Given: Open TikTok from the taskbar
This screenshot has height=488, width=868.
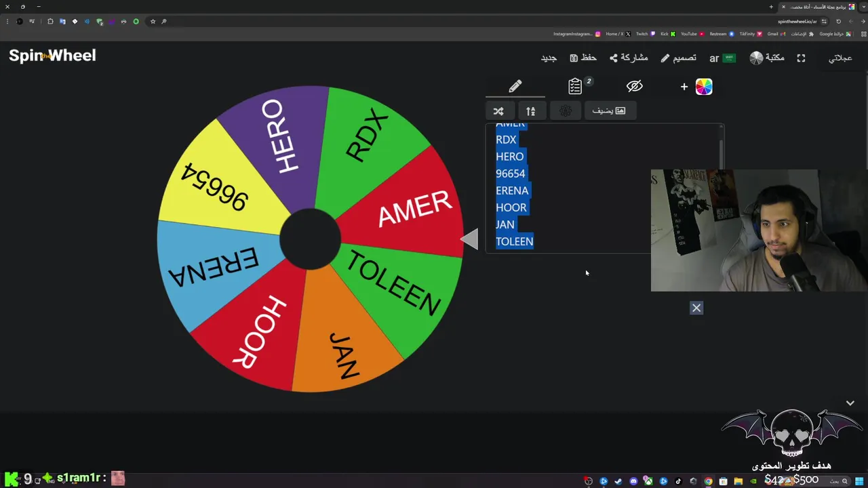Looking at the screenshot, I should 678,481.
